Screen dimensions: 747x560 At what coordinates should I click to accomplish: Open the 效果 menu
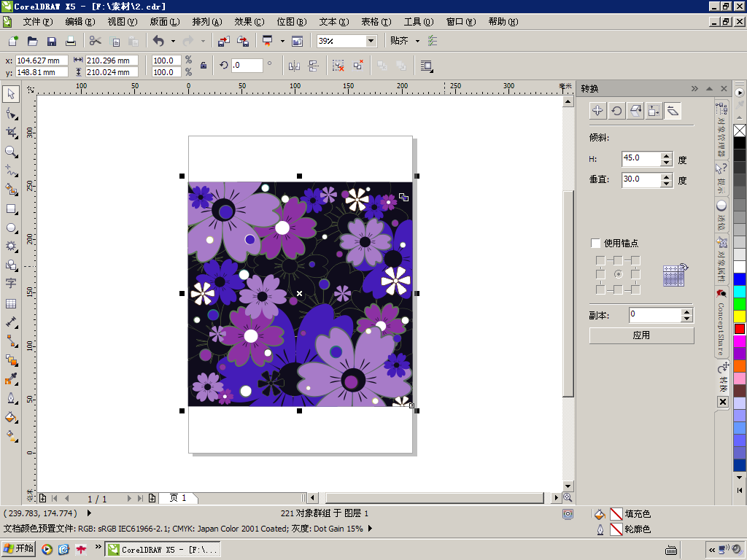coord(249,22)
